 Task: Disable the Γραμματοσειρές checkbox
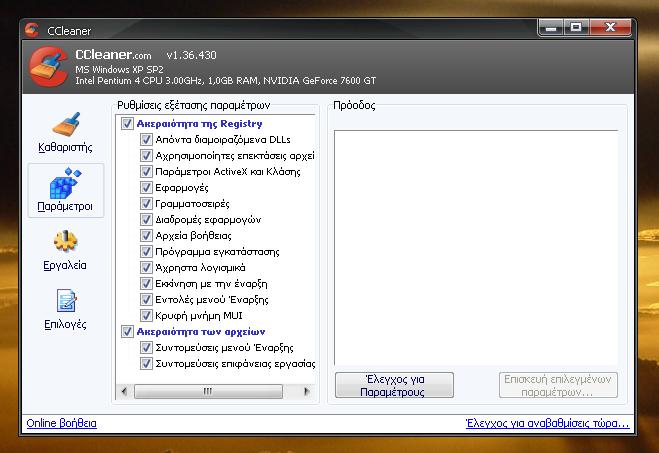pyautogui.click(x=146, y=203)
